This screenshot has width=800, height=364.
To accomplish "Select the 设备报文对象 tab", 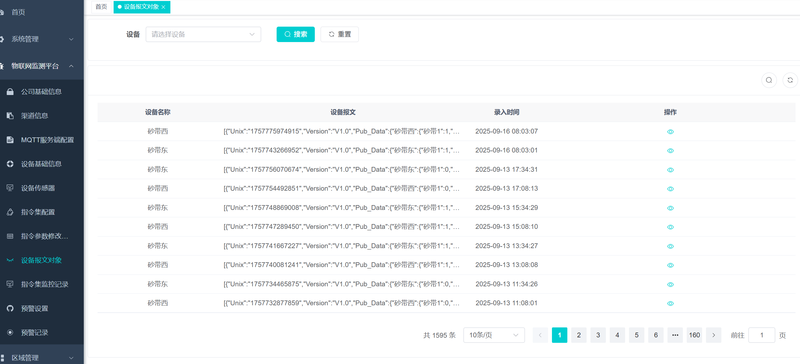I will pos(142,7).
